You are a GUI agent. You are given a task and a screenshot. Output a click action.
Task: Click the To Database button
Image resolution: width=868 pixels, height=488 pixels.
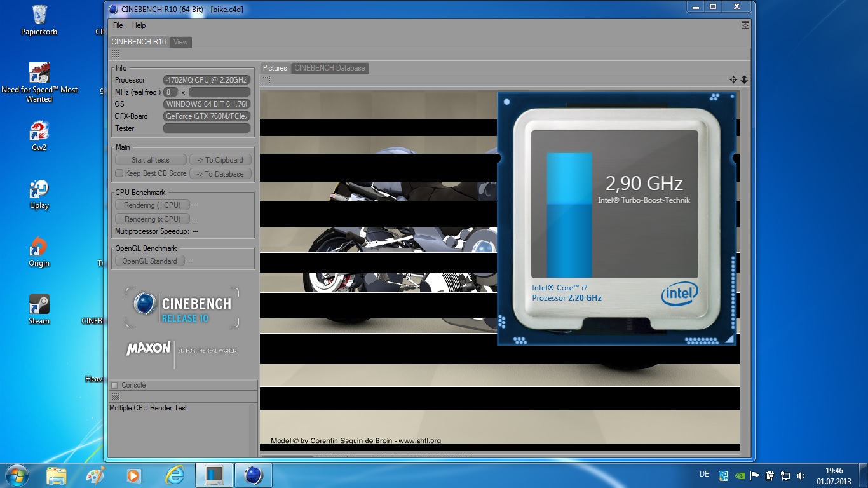pos(220,174)
